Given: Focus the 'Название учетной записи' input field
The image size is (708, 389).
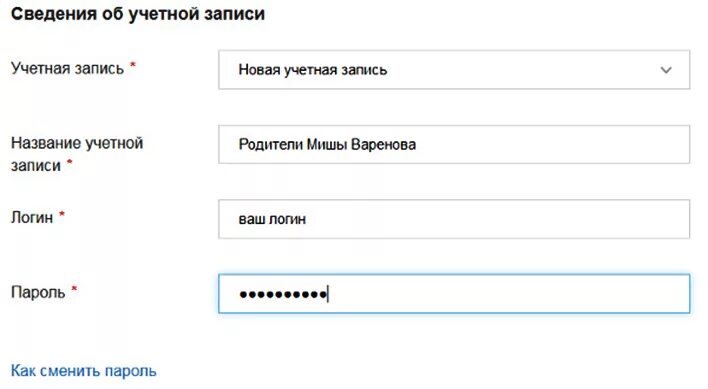Looking at the screenshot, I should click(454, 144).
